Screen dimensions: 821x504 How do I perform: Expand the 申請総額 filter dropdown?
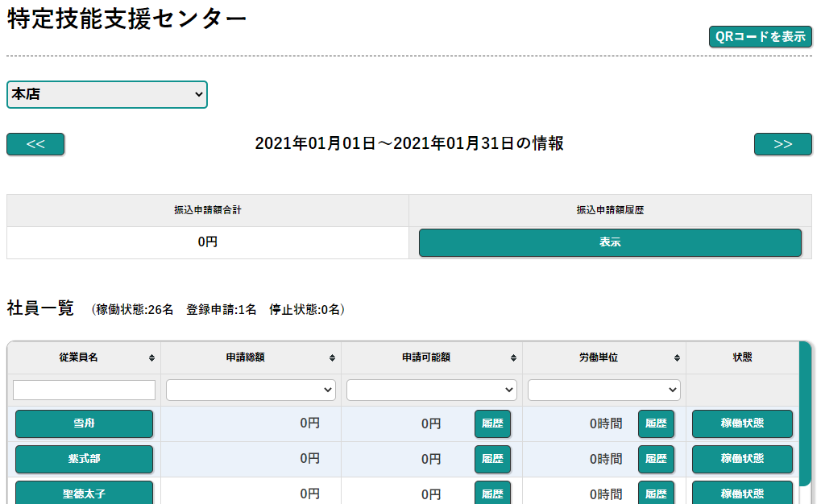click(251, 390)
